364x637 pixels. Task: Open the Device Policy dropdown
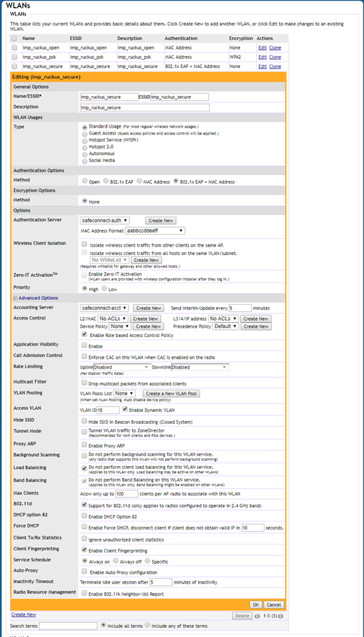coord(120,327)
